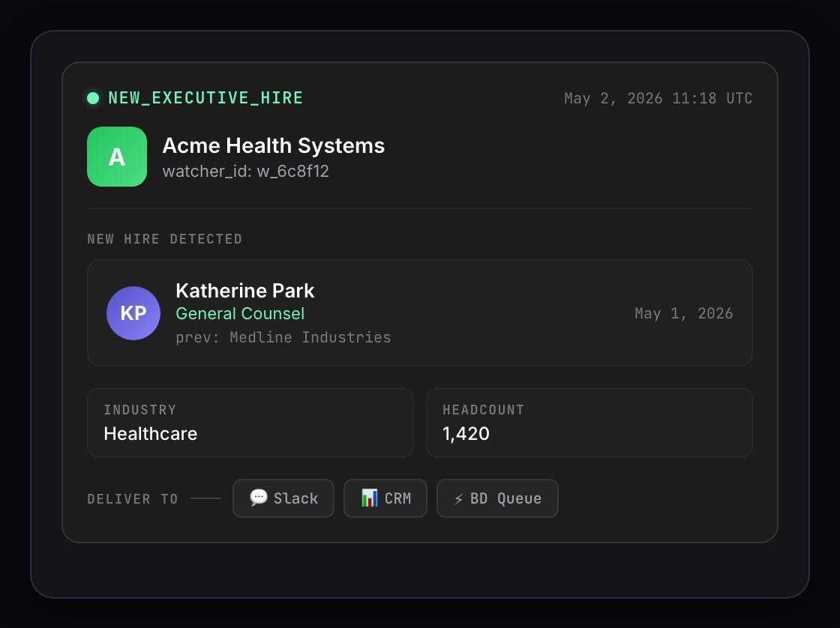Click the General Counsel title

[x=240, y=314]
